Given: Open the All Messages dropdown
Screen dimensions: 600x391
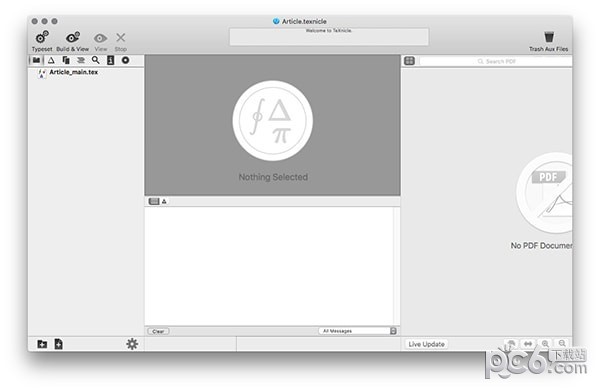Looking at the screenshot, I should pyautogui.click(x=357, y=331).
